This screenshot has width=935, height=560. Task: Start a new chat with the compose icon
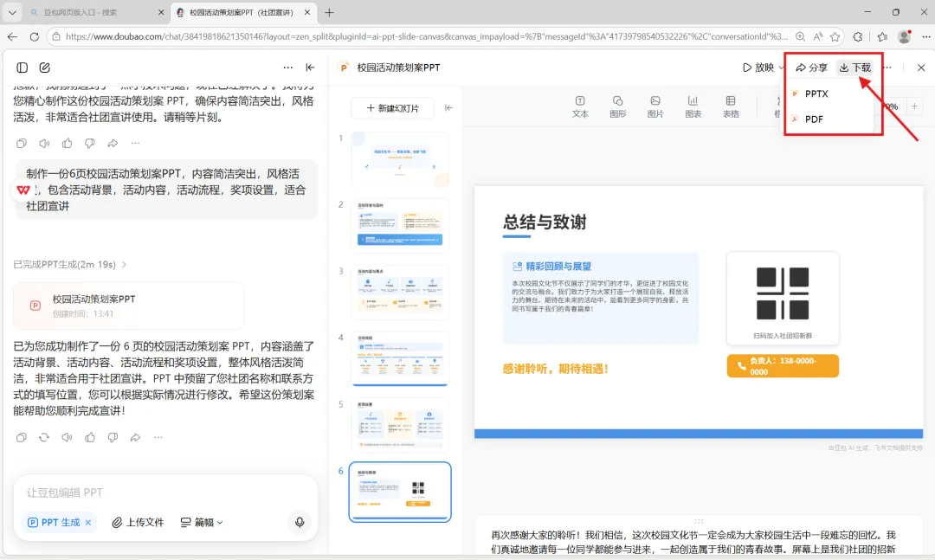45,68
